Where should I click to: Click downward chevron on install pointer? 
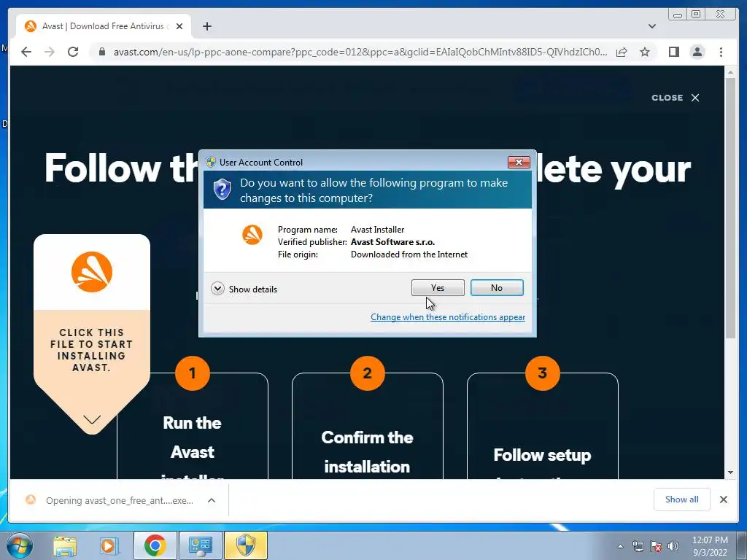pyautogui.click(x=92, y=419)
